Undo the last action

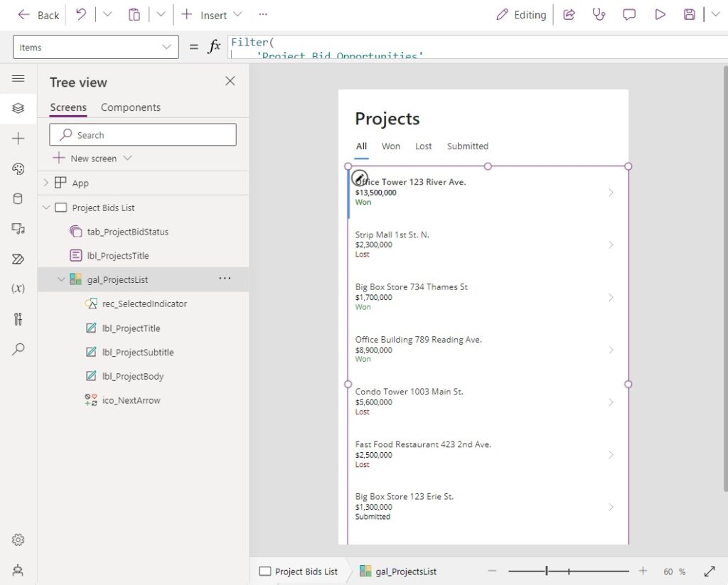click(x=81, y=14)
